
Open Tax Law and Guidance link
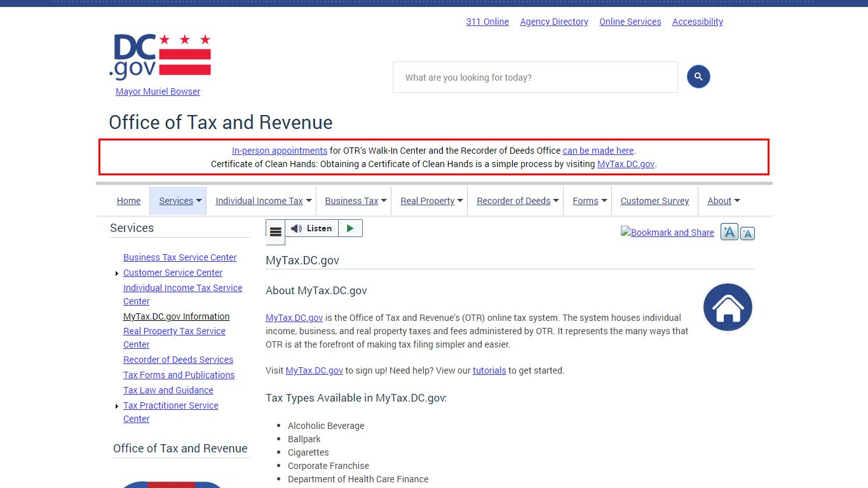point(168,390)
